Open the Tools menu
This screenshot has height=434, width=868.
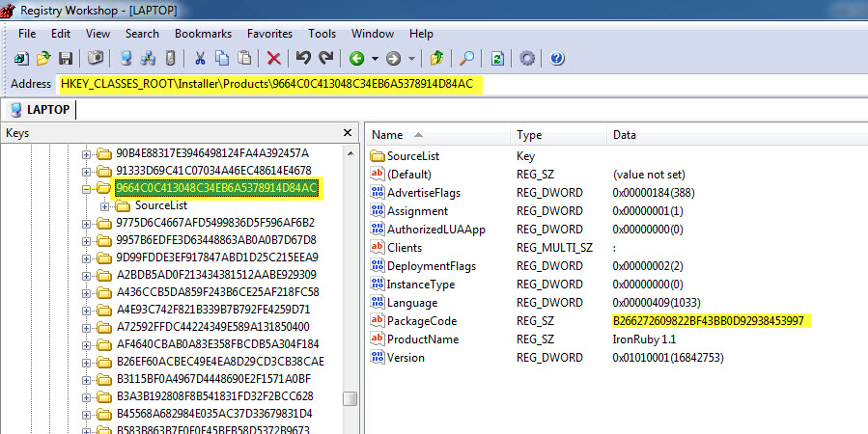(322, 34)
